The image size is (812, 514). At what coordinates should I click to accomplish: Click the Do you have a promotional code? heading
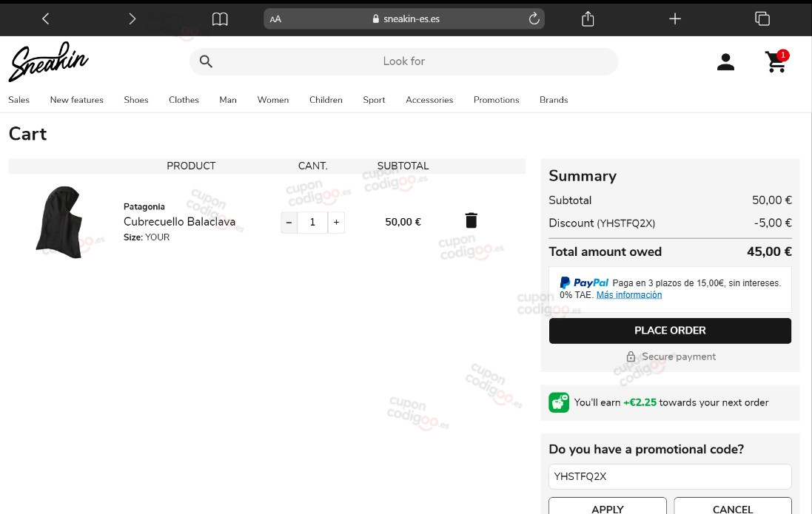tap(646, 450)
